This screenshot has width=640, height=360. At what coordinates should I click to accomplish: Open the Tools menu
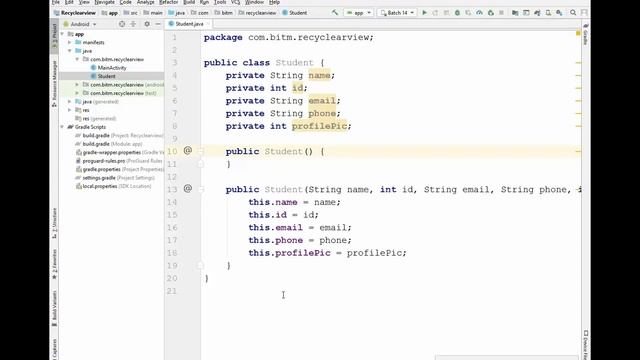point(220,2)
